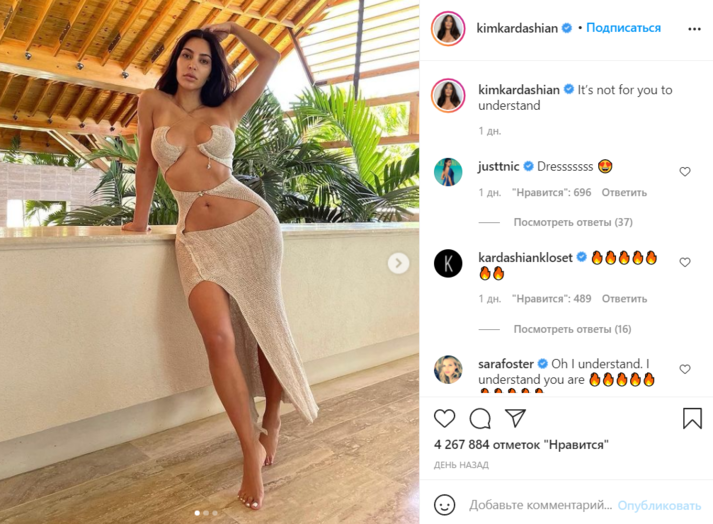713x524 pixels.
Task: Like justtnic's comment heart
Action: (x=685, y=171)
